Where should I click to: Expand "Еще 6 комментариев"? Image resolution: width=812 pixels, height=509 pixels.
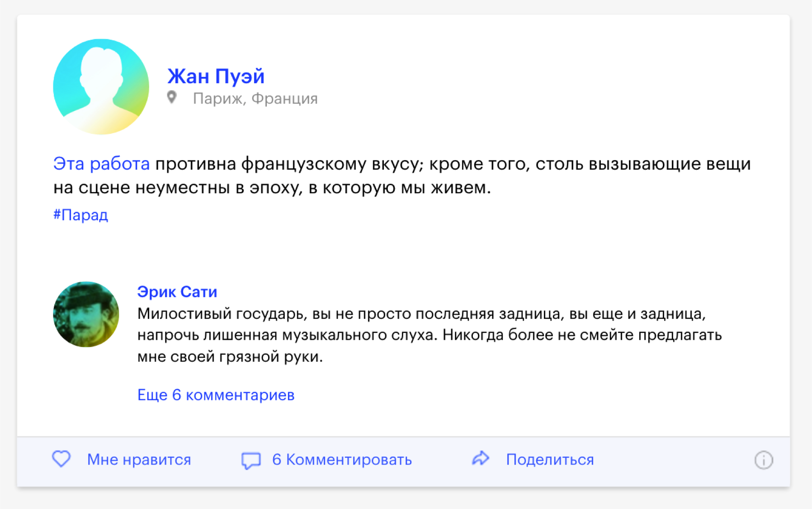coord(216,395)
